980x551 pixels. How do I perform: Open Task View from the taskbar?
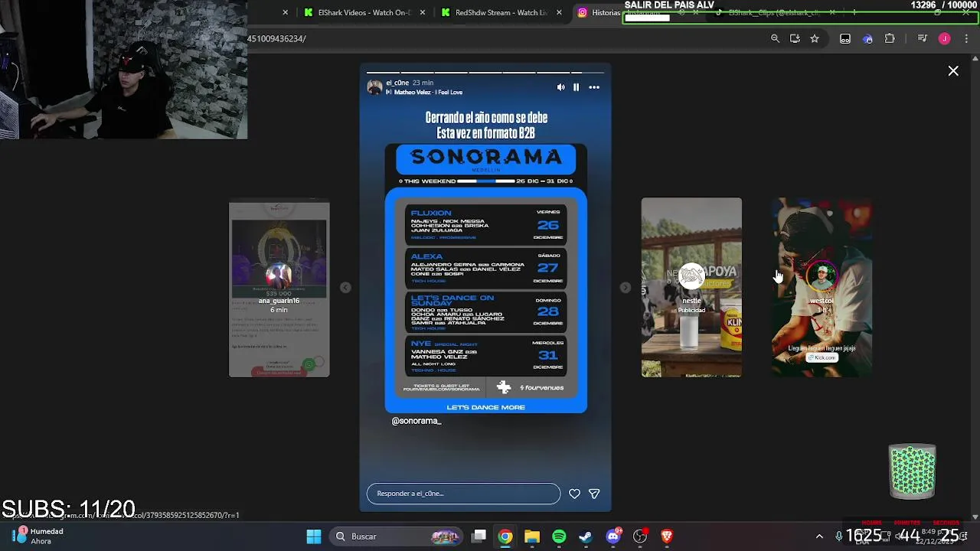[479, 536]
